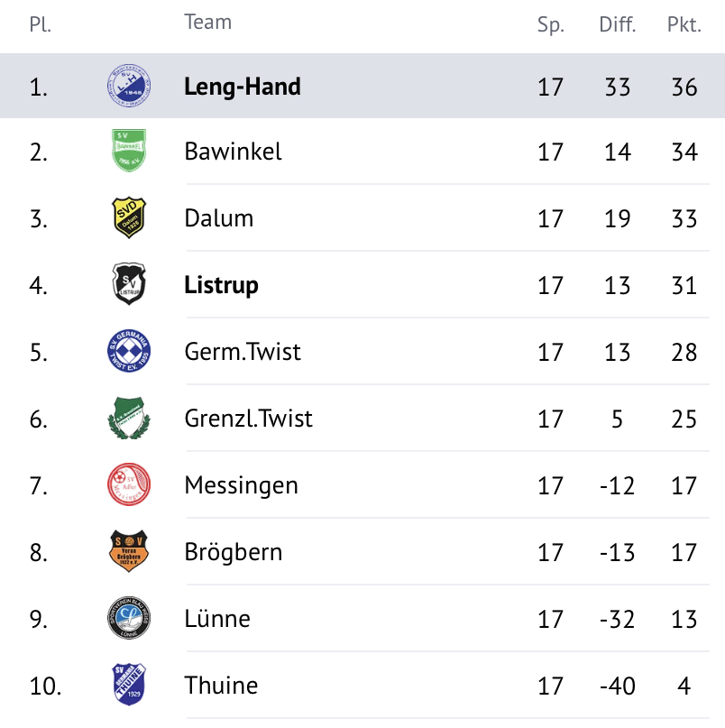The height and width of the screenshot is (728, 725).
Task: Click the Bawinkel team name
Action: (233, 152)
